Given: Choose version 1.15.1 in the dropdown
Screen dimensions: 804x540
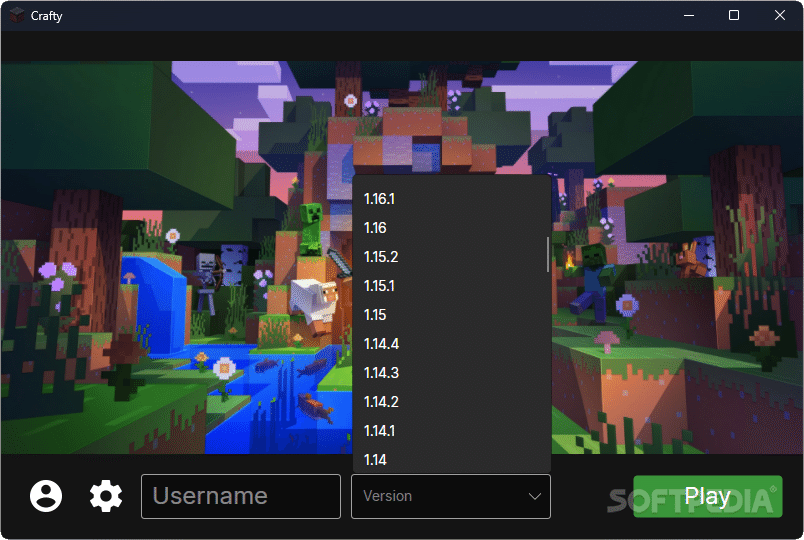Looking at the screenshot, I should 451,286.
